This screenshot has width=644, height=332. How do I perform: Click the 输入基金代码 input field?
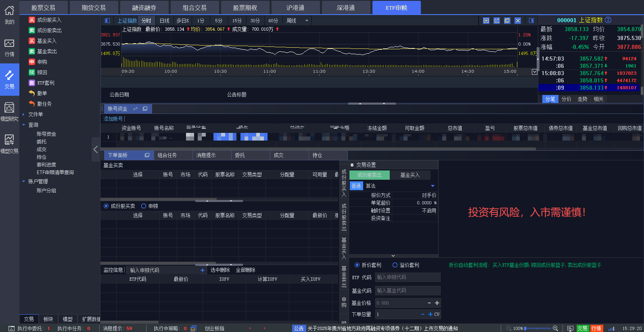[408, 290]
